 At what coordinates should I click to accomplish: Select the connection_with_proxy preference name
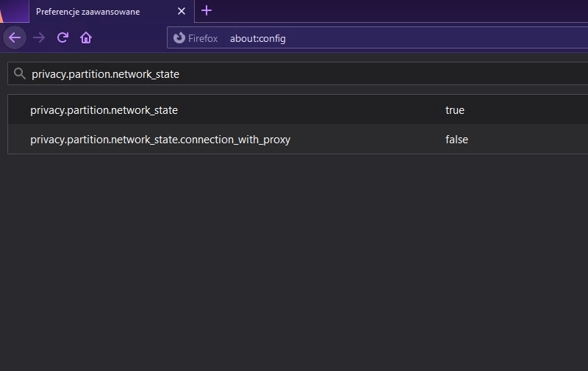point(160,140)
